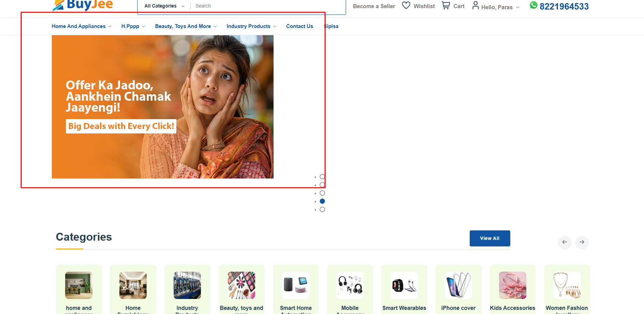Expand the H.Pppp menu
This screenshot has width=644, height=314.
(x=133, y=26)
